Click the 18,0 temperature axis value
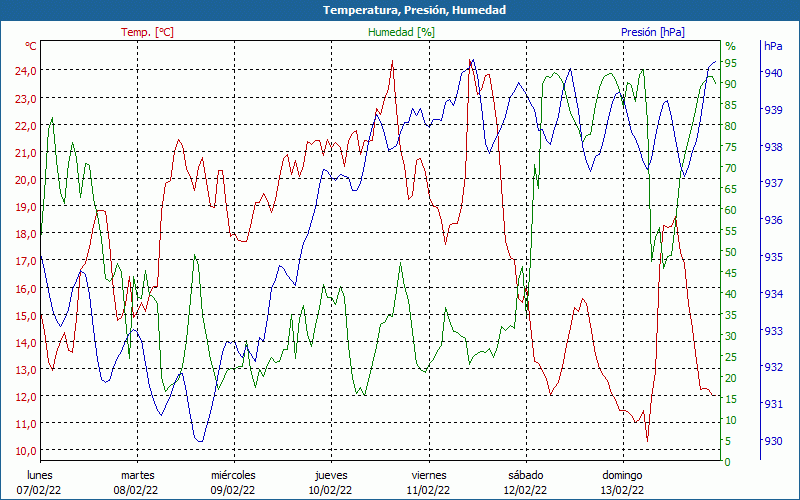Viewport: 800px width, 500px height. point(25,234)
